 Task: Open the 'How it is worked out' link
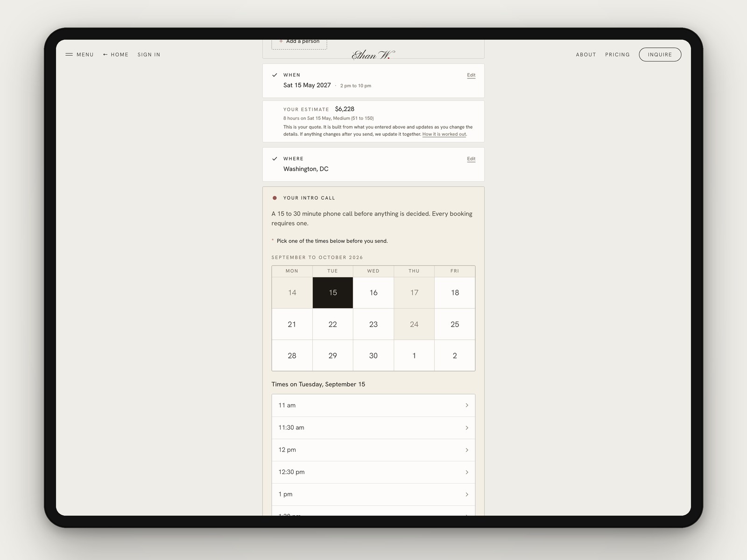[444, 134]
